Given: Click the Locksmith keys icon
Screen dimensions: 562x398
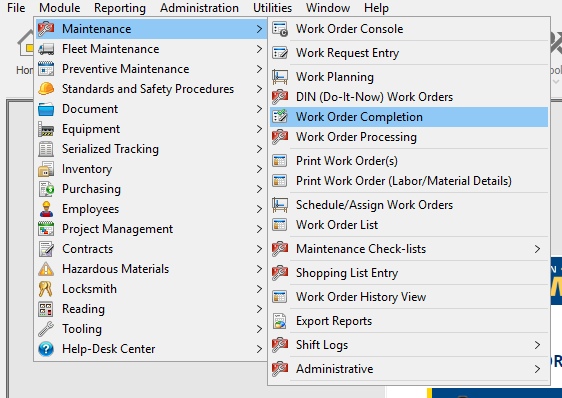Looking at the screenshot, I should click(46, 289).
